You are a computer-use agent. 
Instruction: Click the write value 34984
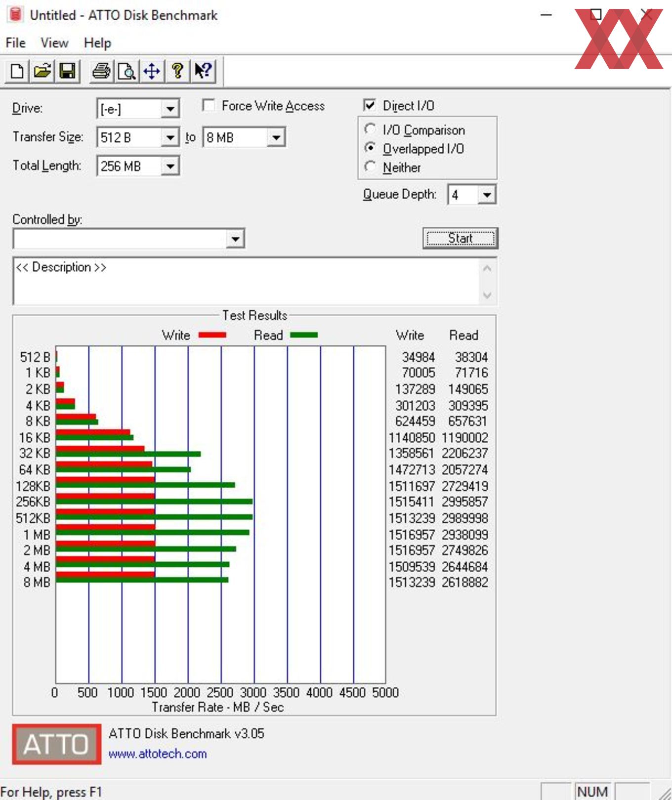(x=419, y=357)
